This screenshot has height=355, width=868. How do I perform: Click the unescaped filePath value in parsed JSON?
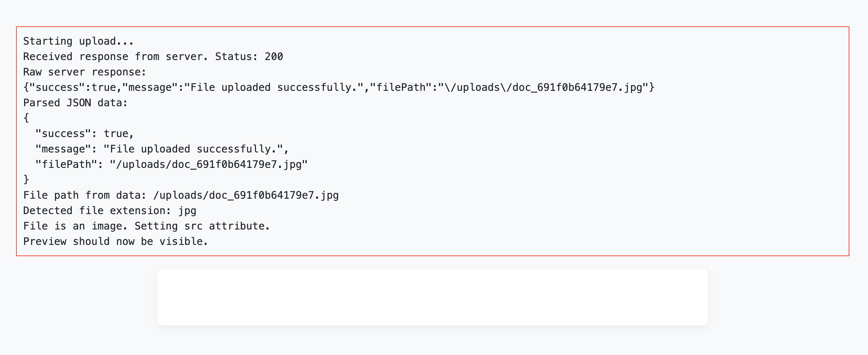[x=209, y=165]
